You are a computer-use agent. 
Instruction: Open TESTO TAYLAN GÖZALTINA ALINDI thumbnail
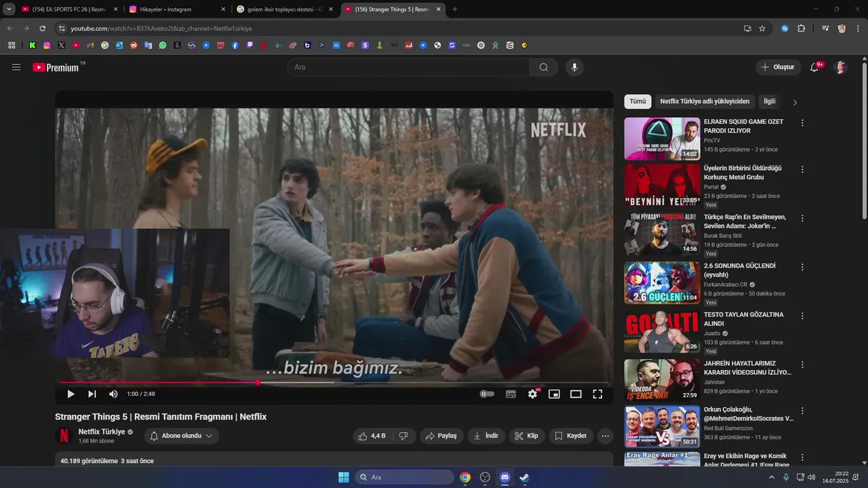tap(662, 331)
